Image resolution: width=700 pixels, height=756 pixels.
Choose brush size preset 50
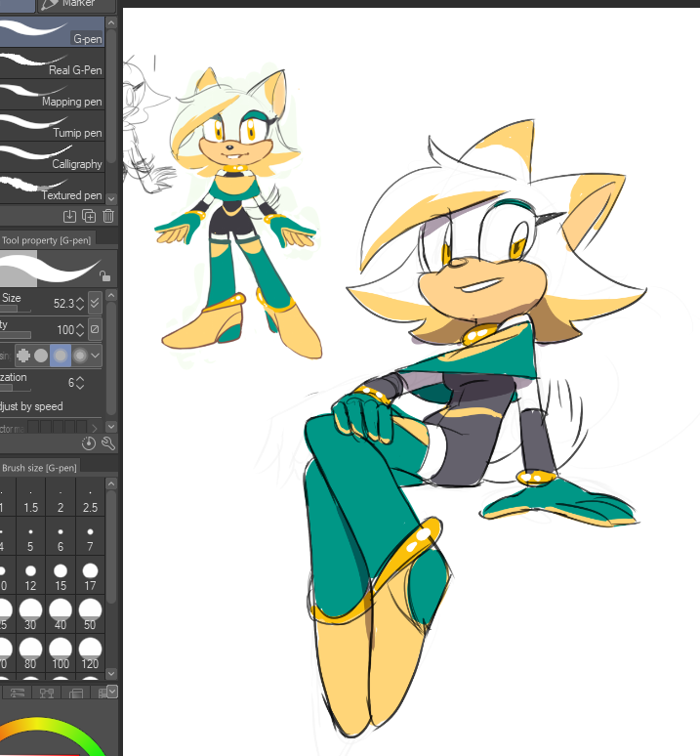coord(90,615)
